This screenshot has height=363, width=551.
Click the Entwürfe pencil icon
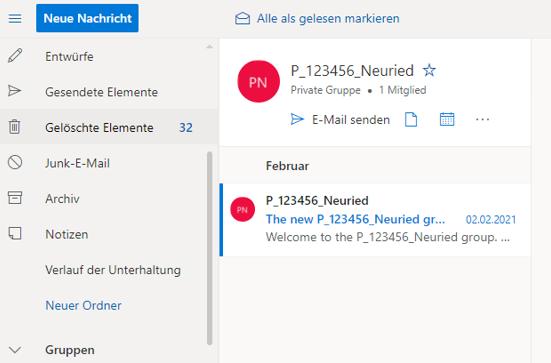pos(15,56)
